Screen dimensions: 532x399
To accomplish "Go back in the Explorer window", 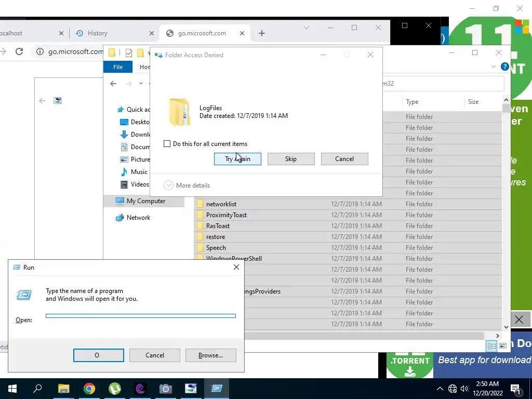I will click(x=113, y=84).
